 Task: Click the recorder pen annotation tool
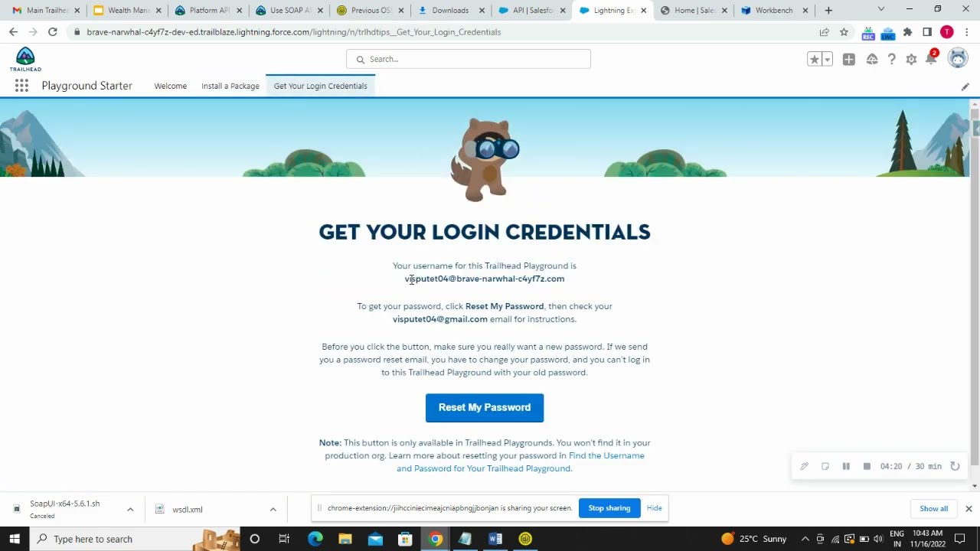pos(805,466)
